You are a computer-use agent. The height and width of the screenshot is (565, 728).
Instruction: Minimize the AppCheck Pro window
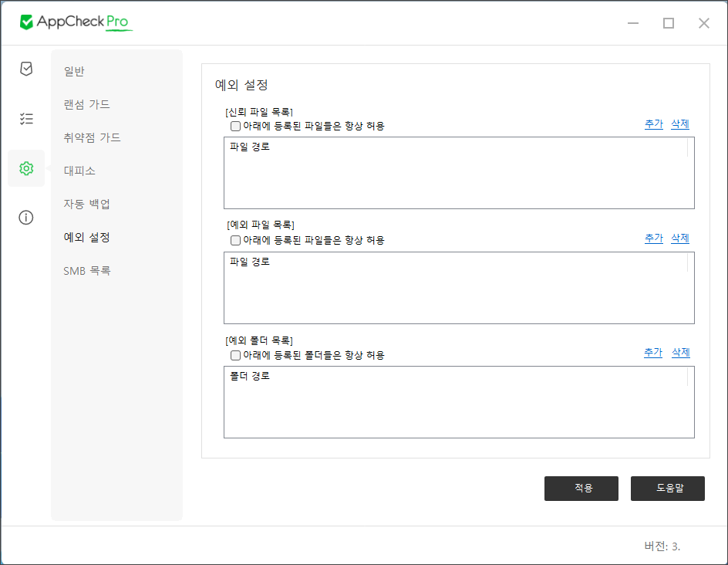click(633, 23)
